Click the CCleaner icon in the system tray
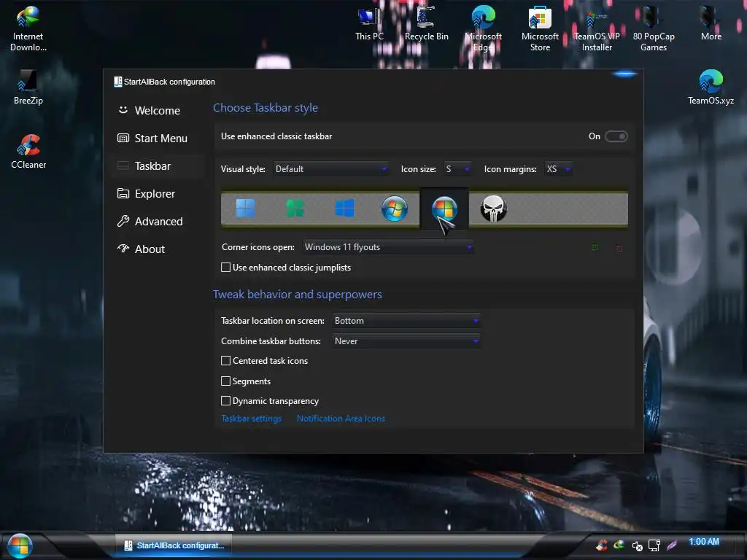This screenshot has height=560, width=747. point(602,545)
